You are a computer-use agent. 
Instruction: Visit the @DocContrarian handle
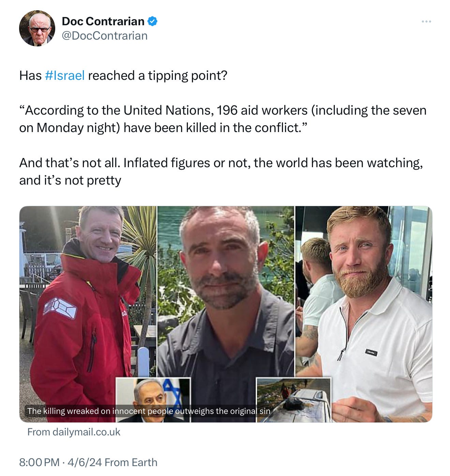click(x=104, y=35)
